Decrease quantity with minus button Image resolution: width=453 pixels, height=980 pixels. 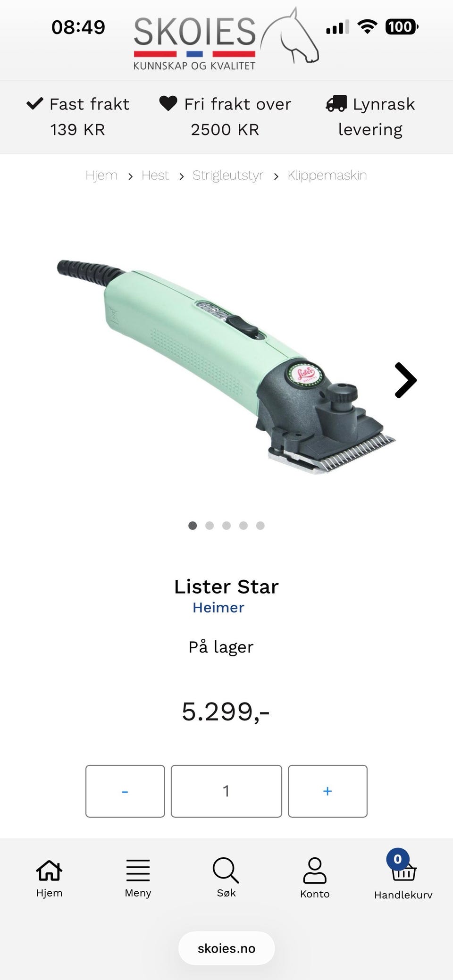tap(125, 791)
